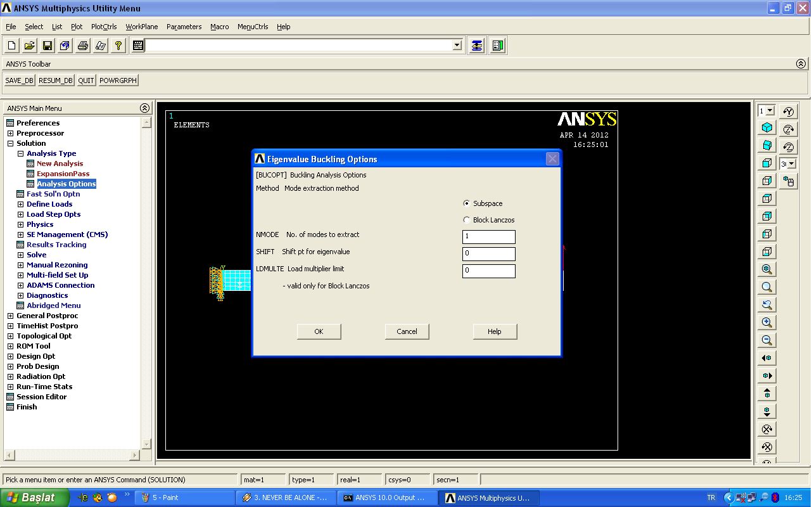This screenshot has width=812, height=507.
Task: Click the RESUM_DB toolbar button
Action: 56,80
